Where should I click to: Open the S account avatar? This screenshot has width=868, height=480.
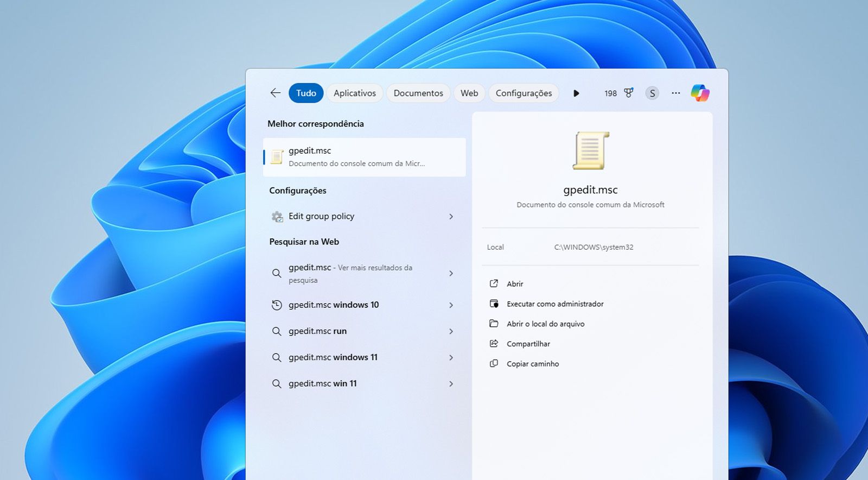pyautogui.click(x=652, y=93)
